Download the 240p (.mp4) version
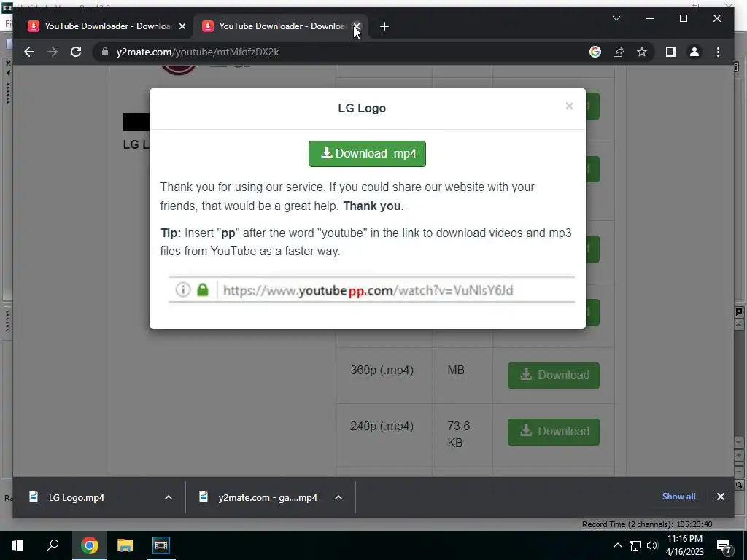Viewport: 747px width, 560px height. pyautogui.click(x=553, y=432)
